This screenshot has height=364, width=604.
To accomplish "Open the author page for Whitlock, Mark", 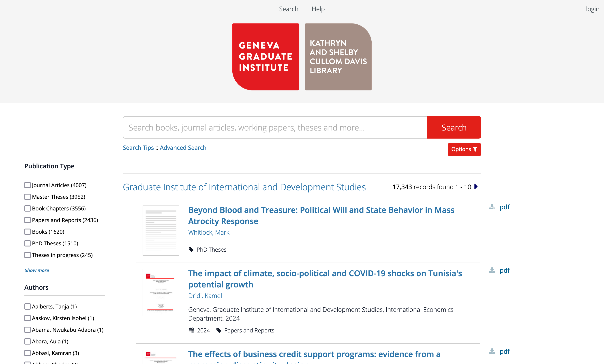I will click(x=209, y=232).
